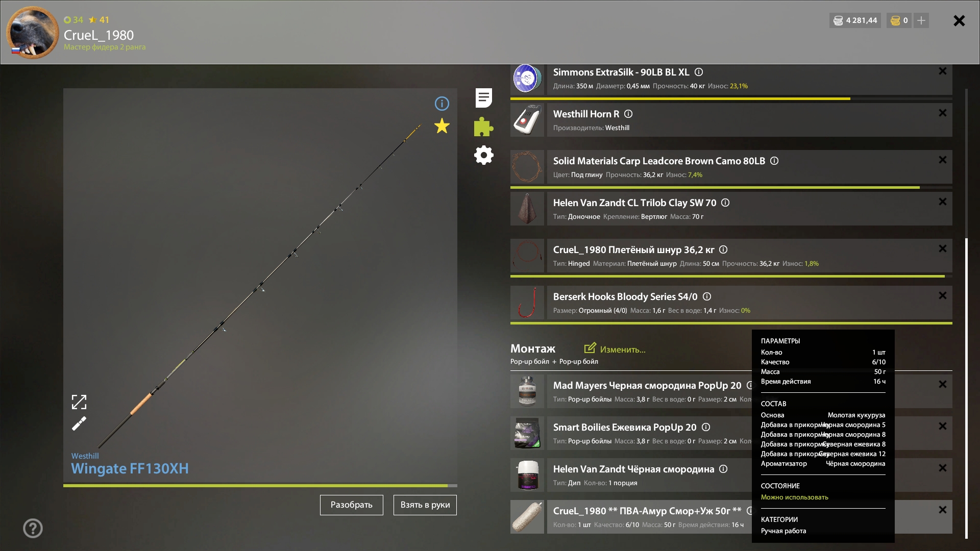Open the white gear settings icon
Image resolution: width=980 pixels, height=551 pixels.
483,155
